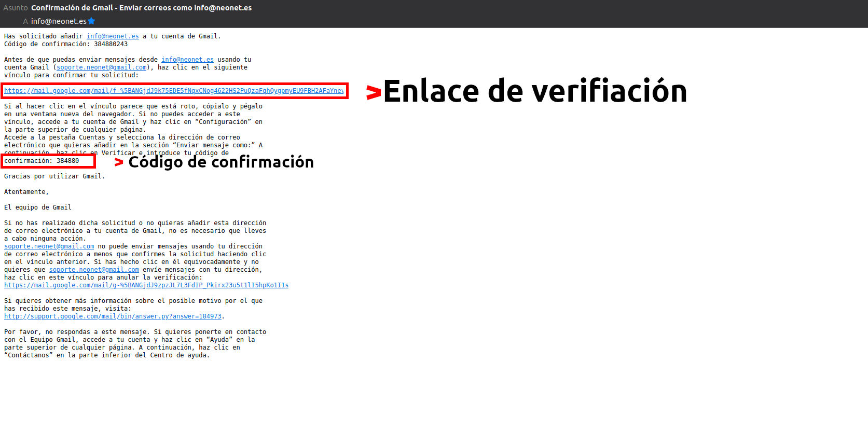This screenshot has height=445, width=868.
Task: Click the red-boxed confirmation code 384880
Action: pos(67,161)
